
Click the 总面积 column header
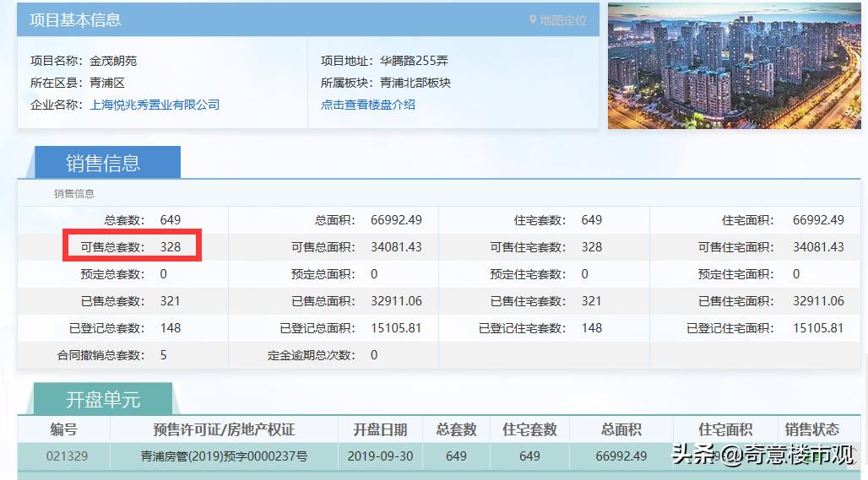[621, 429]
